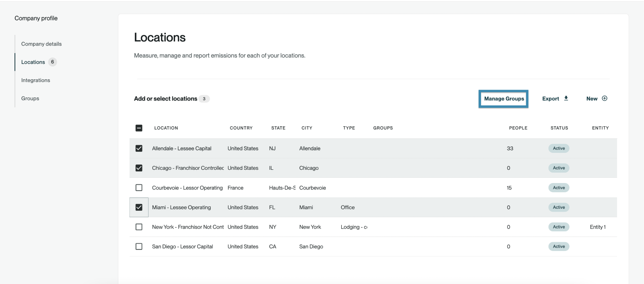
Task: Open Groups in the sidebar
Action: coord(30,98)
